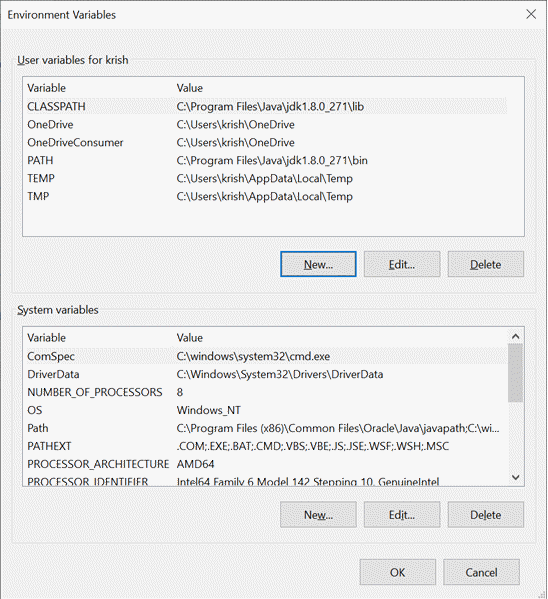Screen dimensions: 548x599
Task: Close the Environment Variables dialog
Action: pos(531,15)
